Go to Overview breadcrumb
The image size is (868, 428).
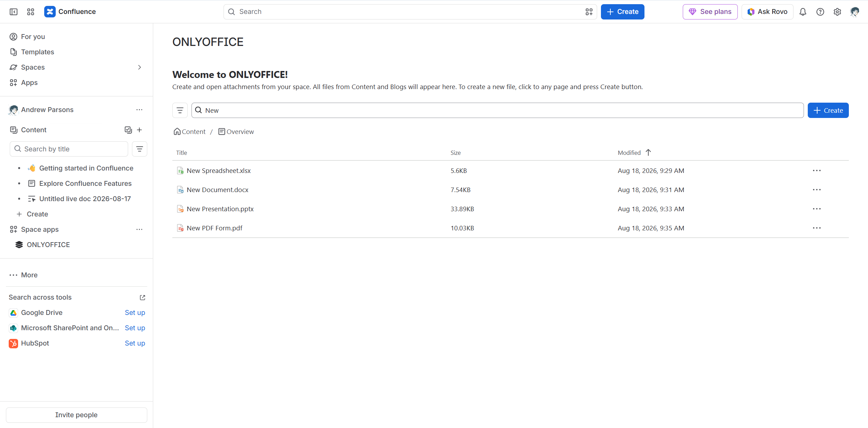(x=236, y=132)
